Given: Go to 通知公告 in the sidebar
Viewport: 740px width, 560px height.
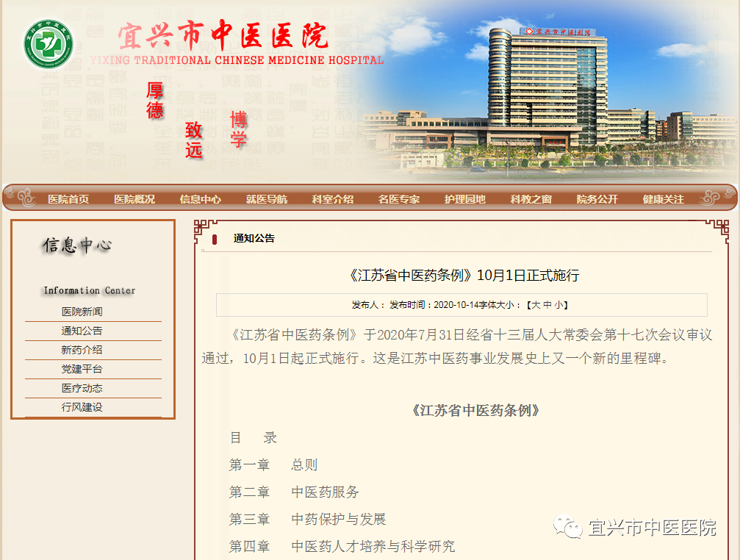Looking at the screenshot, I should [82, 331].
